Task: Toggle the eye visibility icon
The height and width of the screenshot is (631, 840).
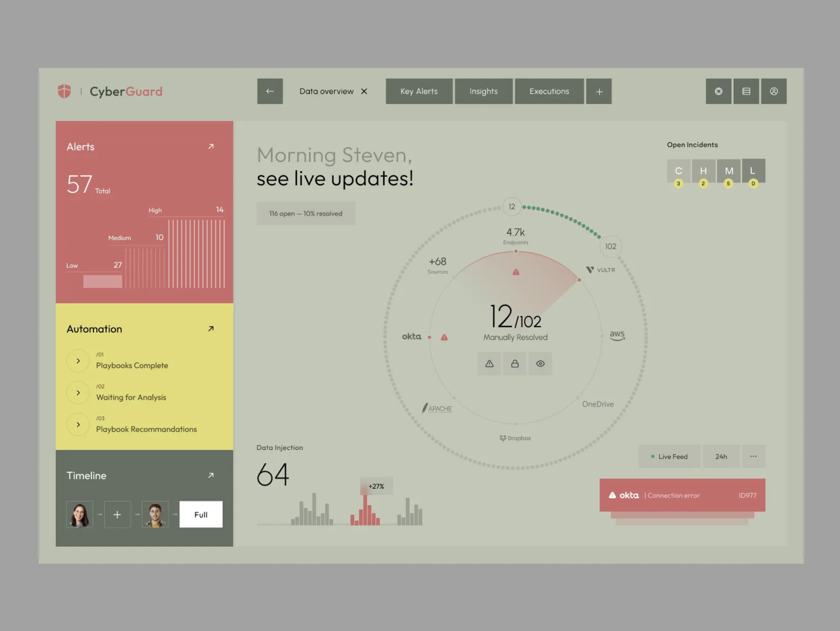Action: pos(540,364)
